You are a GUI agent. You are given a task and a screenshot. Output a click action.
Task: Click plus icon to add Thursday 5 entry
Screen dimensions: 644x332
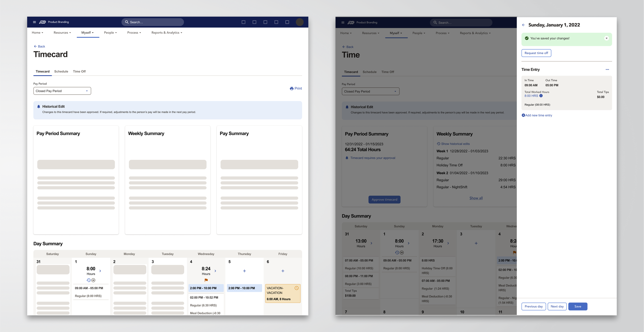point(244,271)
